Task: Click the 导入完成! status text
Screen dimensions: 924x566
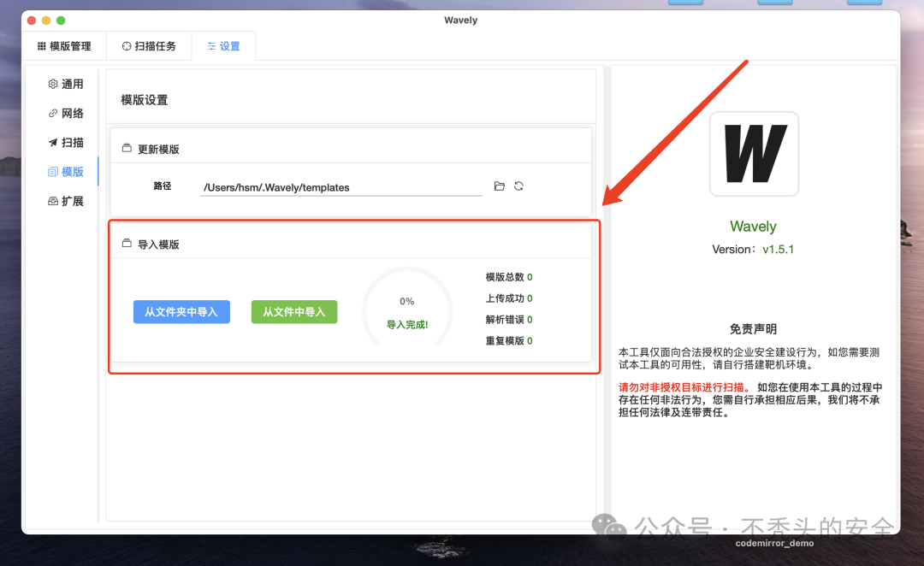Action: [407, 325]
